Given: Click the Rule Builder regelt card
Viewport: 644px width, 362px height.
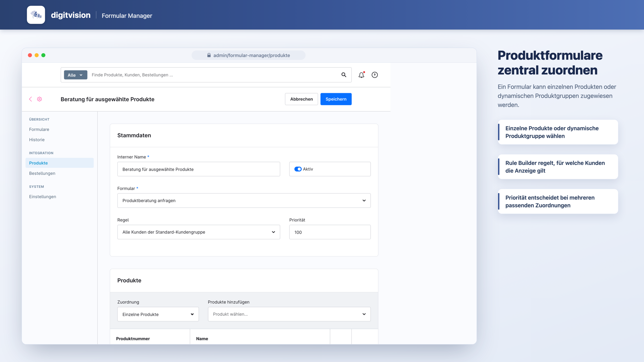Looking at the screenshot, I should click(558, 167).
